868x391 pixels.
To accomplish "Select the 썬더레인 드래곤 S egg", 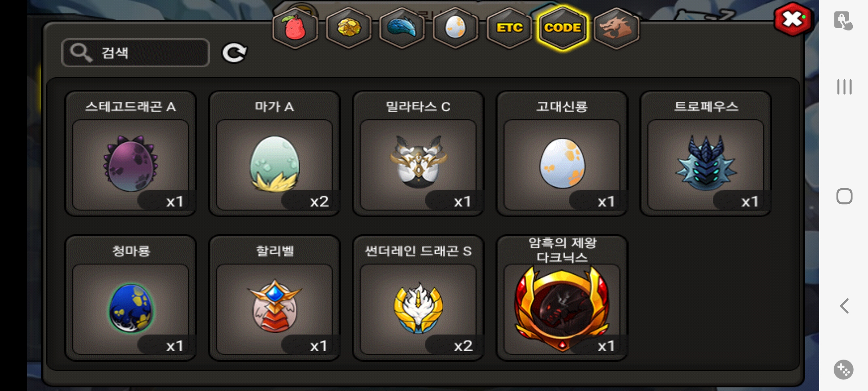I will tap(418, 298).
